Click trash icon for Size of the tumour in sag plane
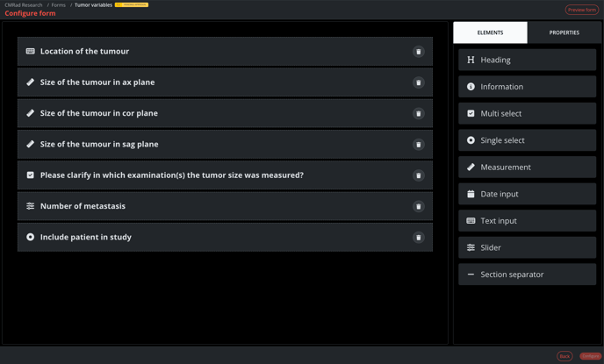Screen dimensions: 604x364 (x=419, y=145)
